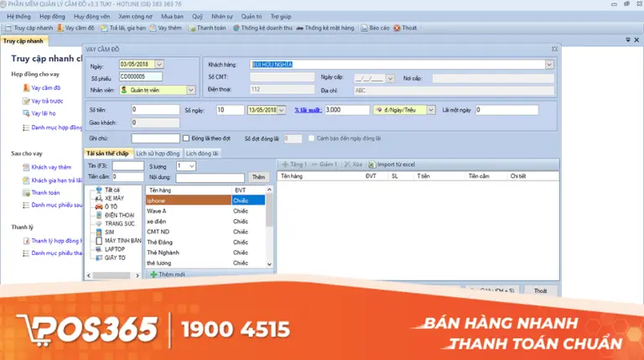Screen dimensions: 644x360
Task: Click the Vay cầm đồ toolbar icon
Action: tap(60, 28)
